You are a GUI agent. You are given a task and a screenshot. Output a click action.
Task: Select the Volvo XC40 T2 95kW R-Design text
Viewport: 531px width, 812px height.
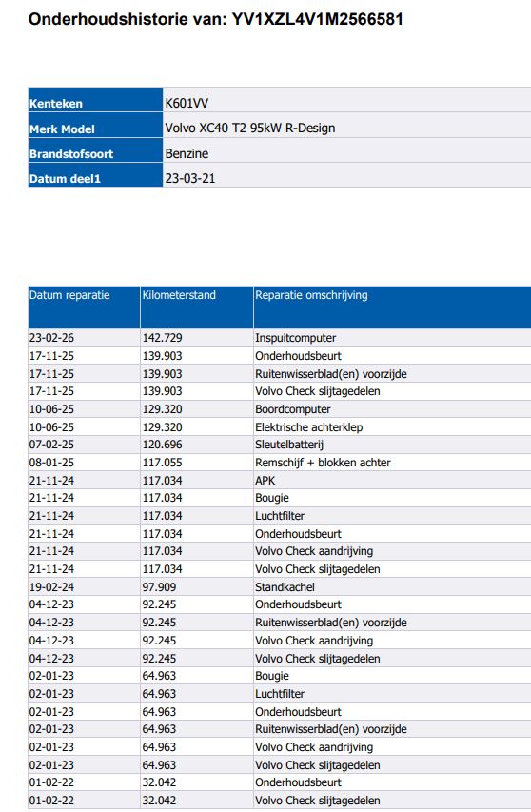click(x=250, y=128)
